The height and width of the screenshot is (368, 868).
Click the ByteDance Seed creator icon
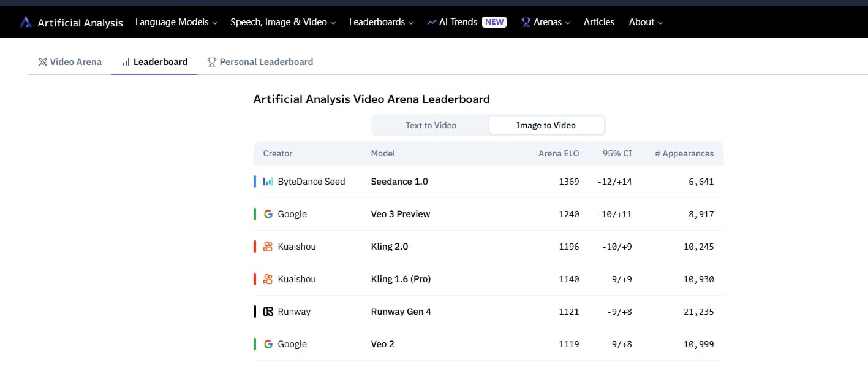(268, 182)
